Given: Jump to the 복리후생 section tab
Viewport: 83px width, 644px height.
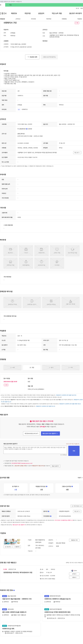Looking at the screenshot, I should pyautogui.click(x=49, y=19).
